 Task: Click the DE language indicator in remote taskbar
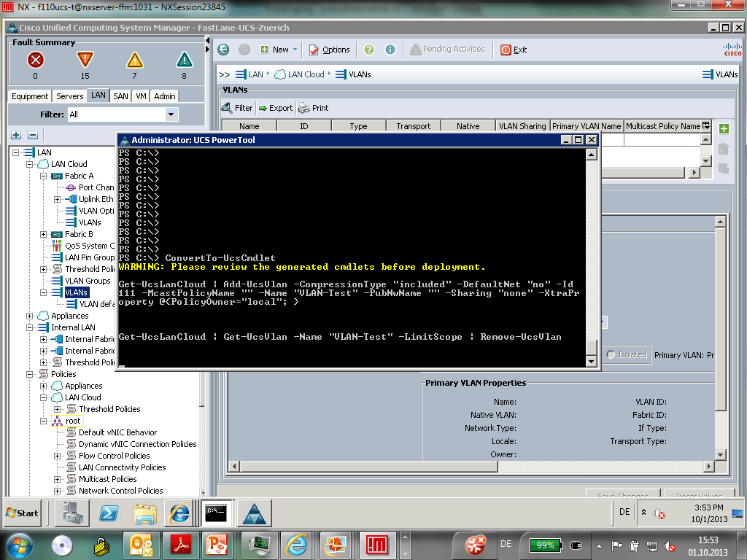[624, 512]
